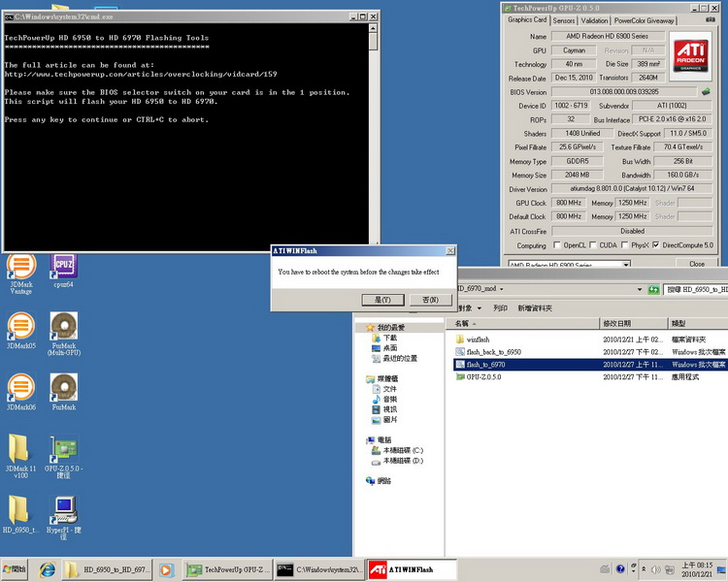The image size is (728, 582).
Task: Select 媒體櫃 in navigation pane
Action: [x=386, y=378]
